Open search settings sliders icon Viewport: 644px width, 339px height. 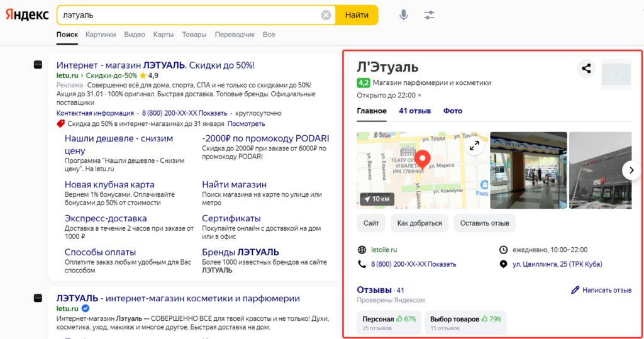[429, 15]
